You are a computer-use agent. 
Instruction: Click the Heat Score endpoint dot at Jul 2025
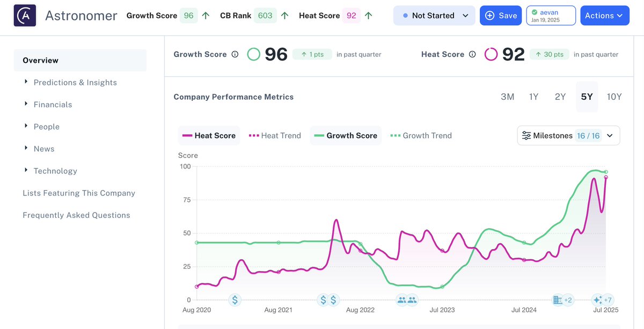point(606,177)
